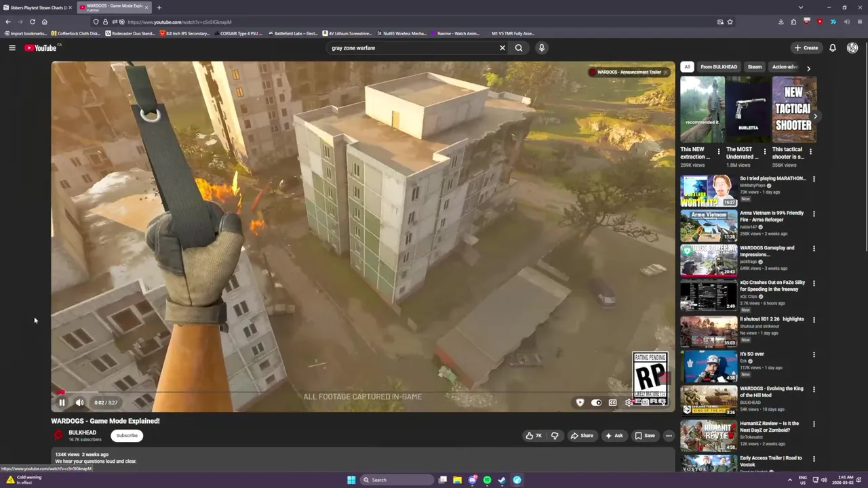Select the All filter chip

[x=687, y=67]
